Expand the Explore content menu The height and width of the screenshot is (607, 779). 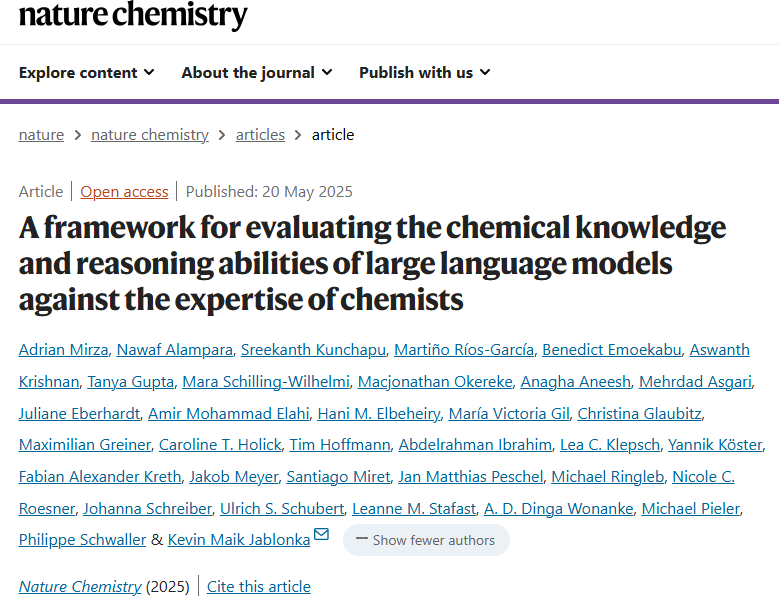86,73
